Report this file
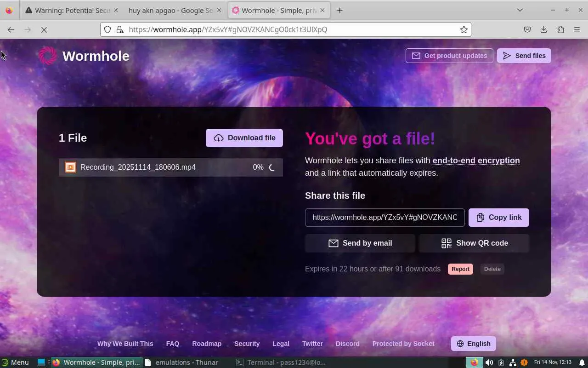The image size is (588, 368). pos(460,269)
